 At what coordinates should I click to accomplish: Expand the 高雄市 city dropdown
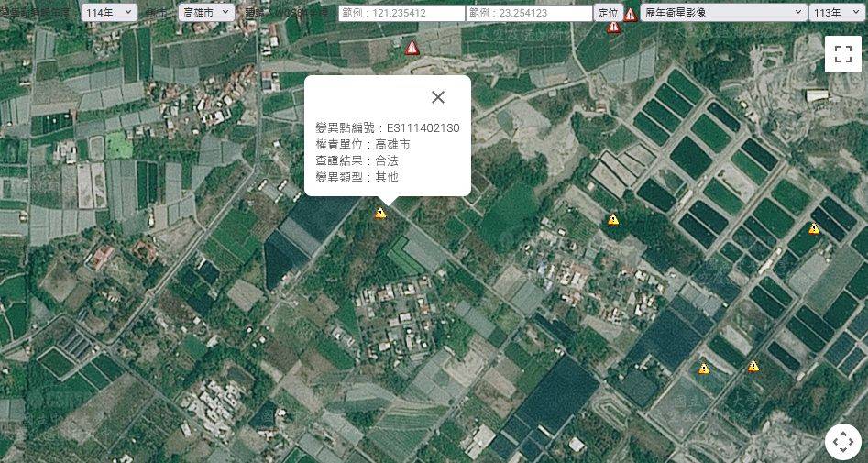(206, 13)
